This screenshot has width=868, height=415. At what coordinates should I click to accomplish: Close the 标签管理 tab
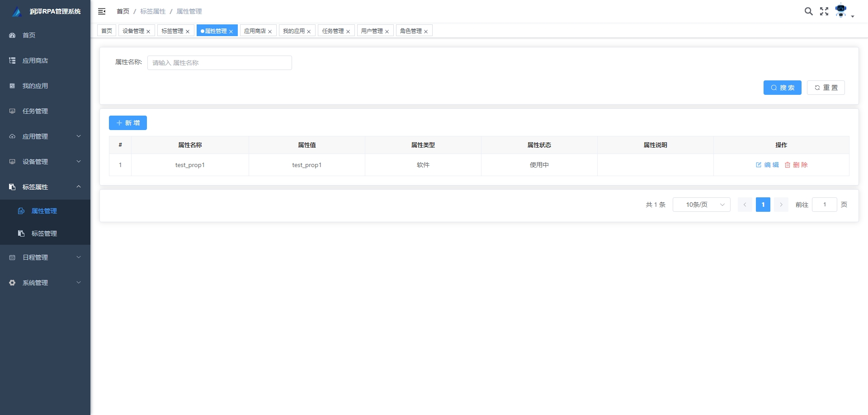pyautogui.click(x=188, y=32)
